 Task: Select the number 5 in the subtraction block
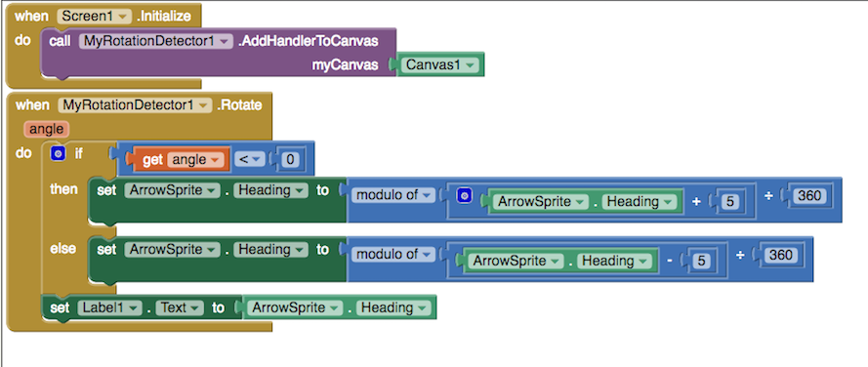pyautogui.click(x=701, y=261)
